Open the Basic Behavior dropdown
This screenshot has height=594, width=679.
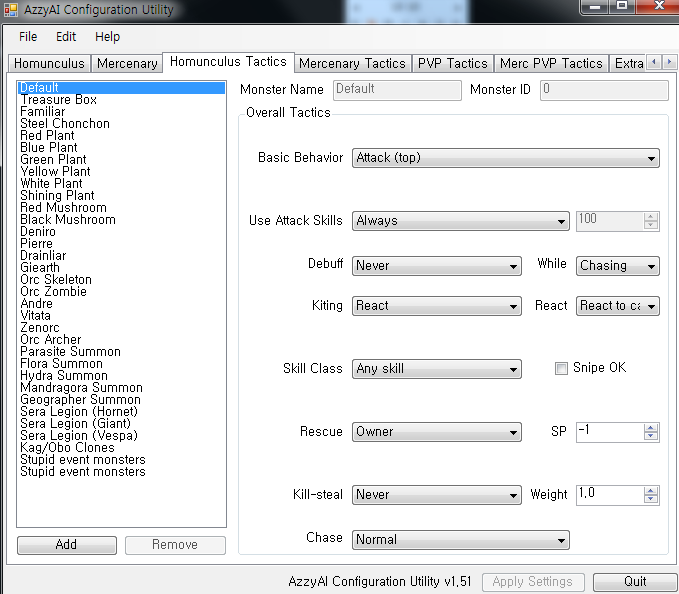click(x=505, y=158)
